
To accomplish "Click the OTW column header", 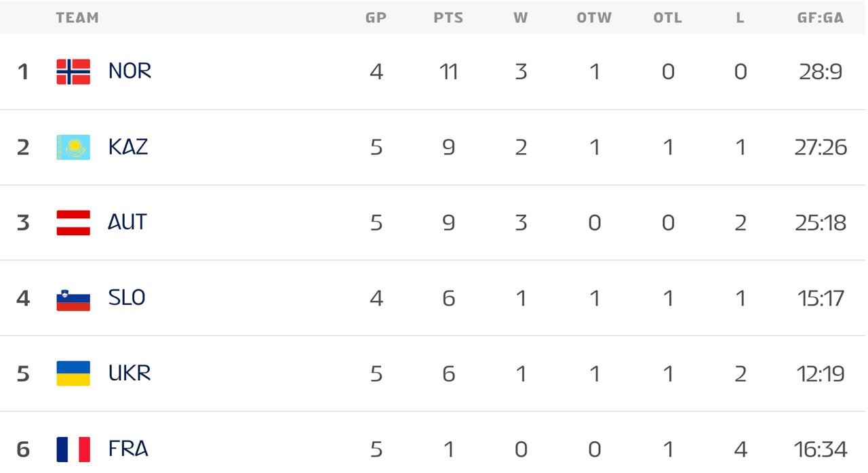I will coord(594,18).
